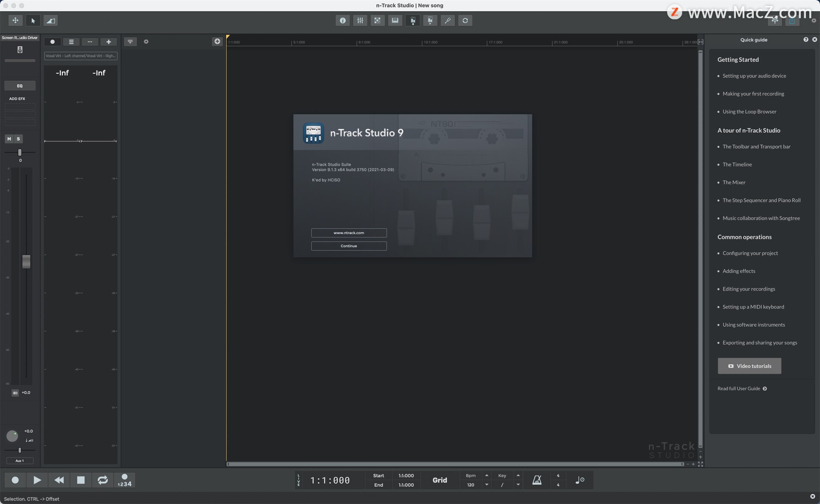Adjust the pan slider under M S

pos(20,152)
